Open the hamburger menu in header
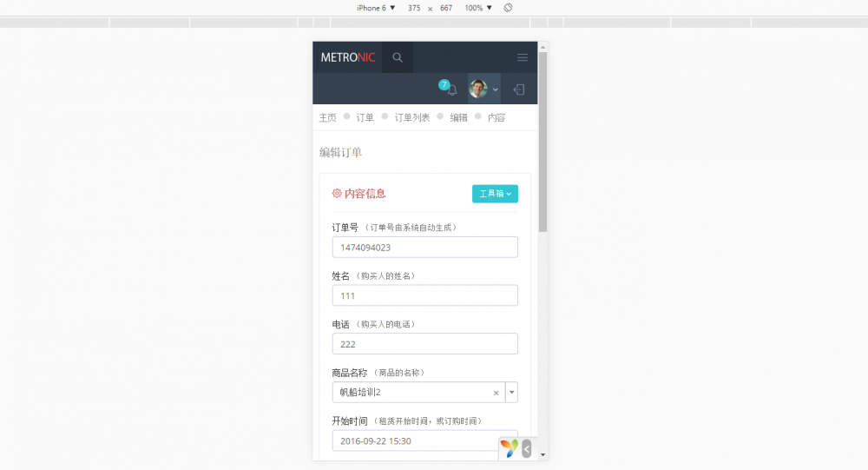Image resolution: width=868 pixels, height=470 pixels. (522, 57)
